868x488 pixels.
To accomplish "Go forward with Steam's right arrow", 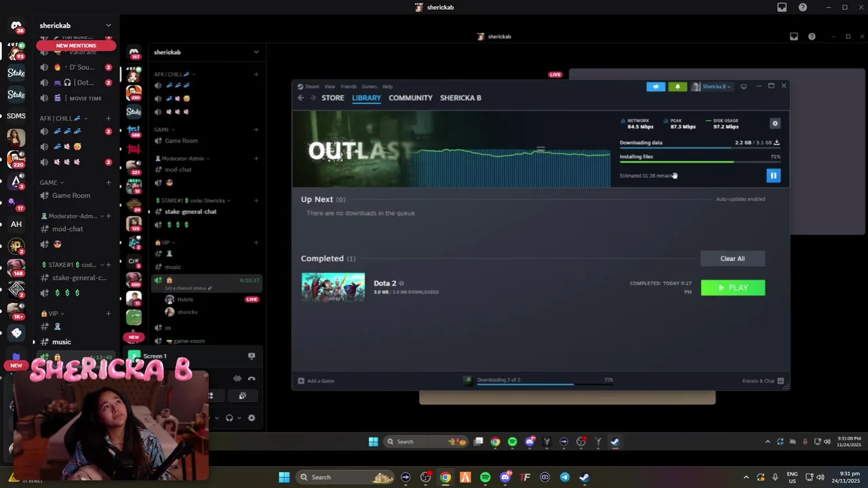I will click(x=313, y=98).
